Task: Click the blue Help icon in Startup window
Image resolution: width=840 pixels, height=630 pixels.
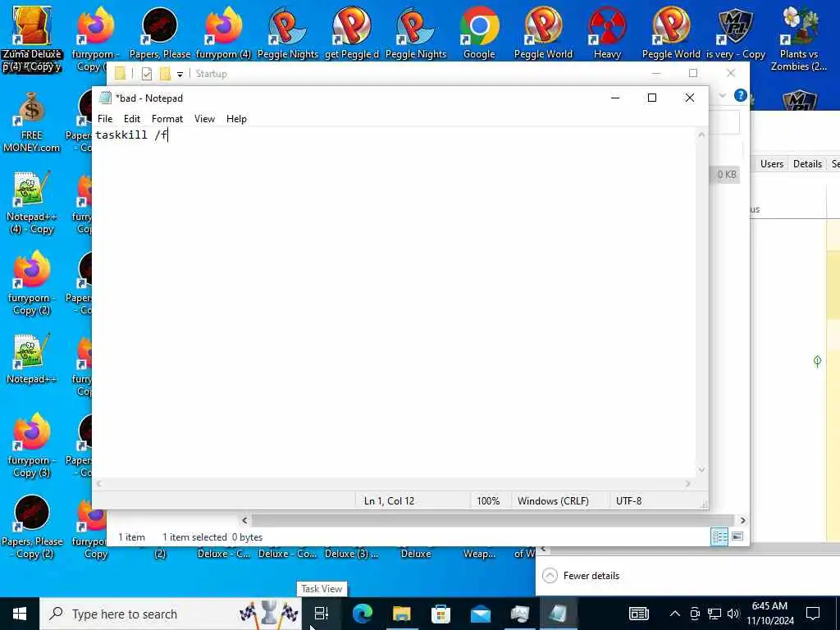Action: [741, 95]
